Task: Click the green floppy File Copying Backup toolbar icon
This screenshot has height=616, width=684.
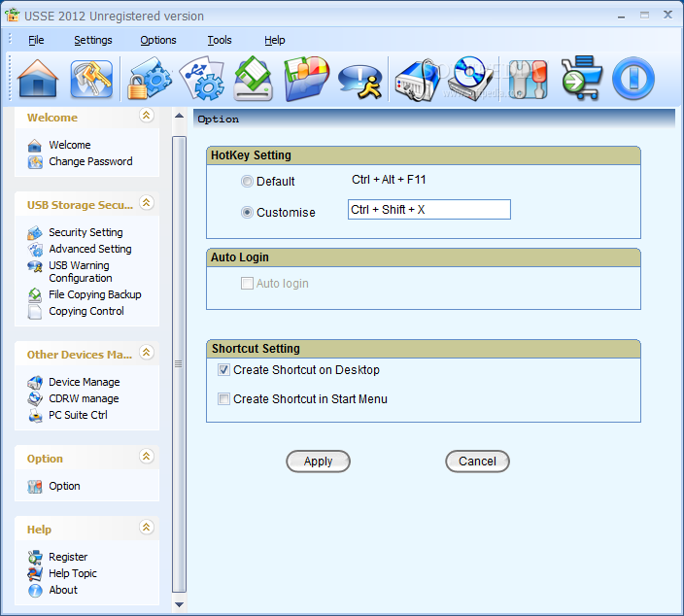Action: [254, 79]
